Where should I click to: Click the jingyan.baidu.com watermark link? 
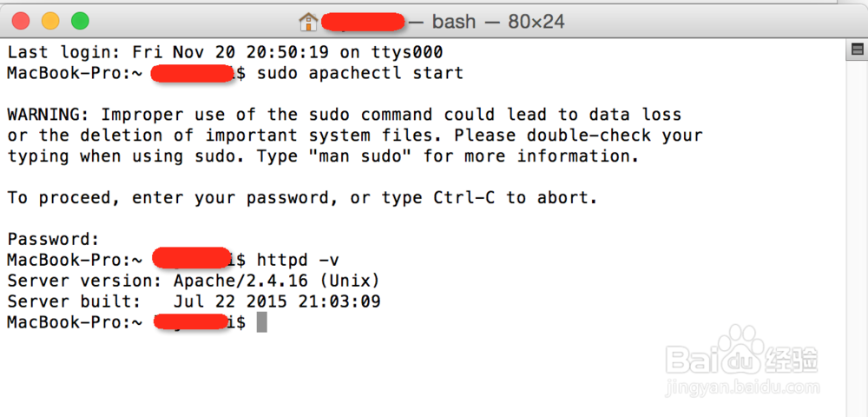point(743,387)
